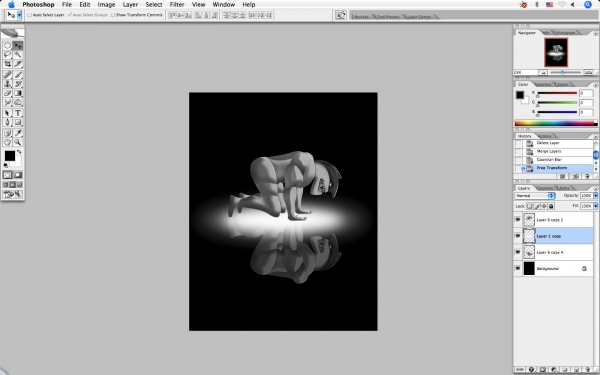Select the Blur tool
The height and width of the screenshot is (375, 600).
[x=7, y=103]
